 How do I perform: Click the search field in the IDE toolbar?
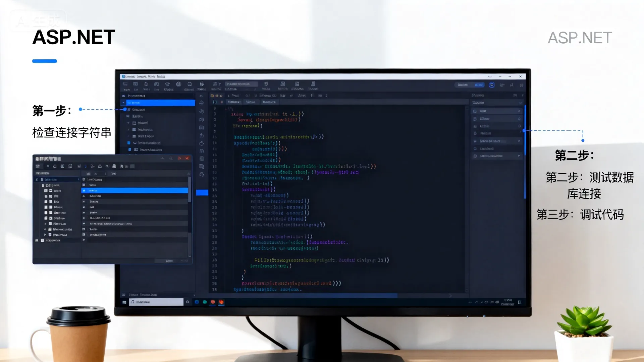(241, 84)
